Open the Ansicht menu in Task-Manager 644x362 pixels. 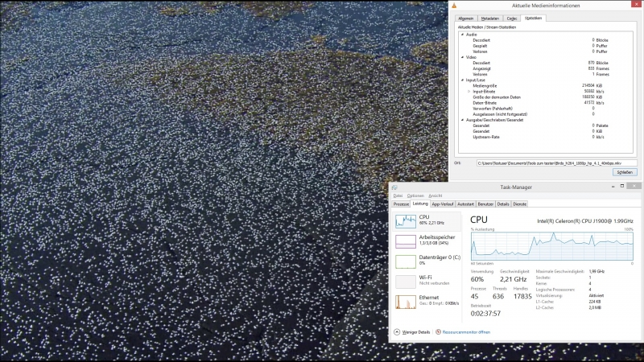(436, 195)
